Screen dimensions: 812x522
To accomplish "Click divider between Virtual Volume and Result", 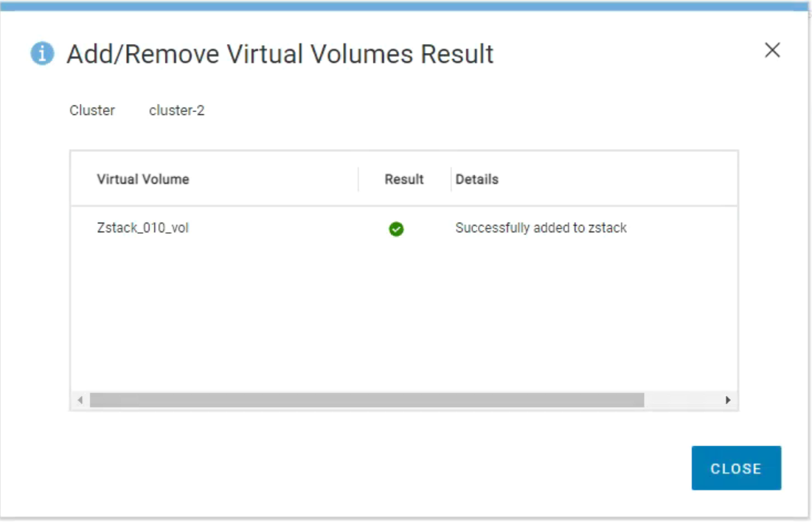I will (x=358, y=179).
